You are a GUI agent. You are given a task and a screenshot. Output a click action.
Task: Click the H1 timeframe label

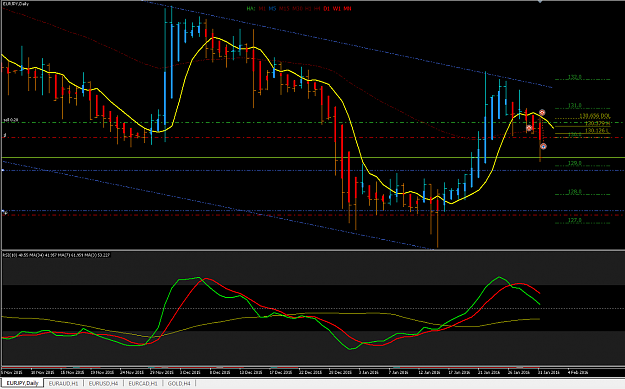tap(308, 8)
